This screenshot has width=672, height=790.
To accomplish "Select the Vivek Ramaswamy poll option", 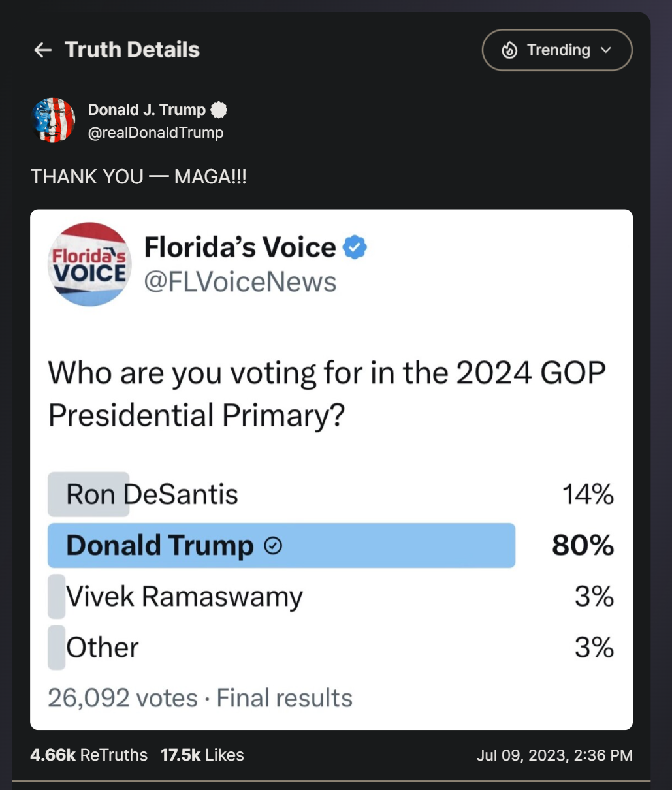I will 330,596.
